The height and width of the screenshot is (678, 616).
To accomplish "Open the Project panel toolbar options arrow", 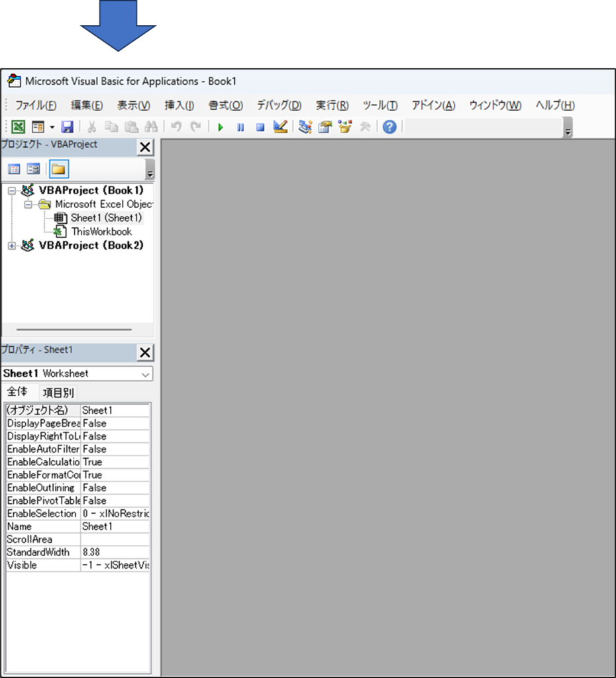I will coord(150,169).
